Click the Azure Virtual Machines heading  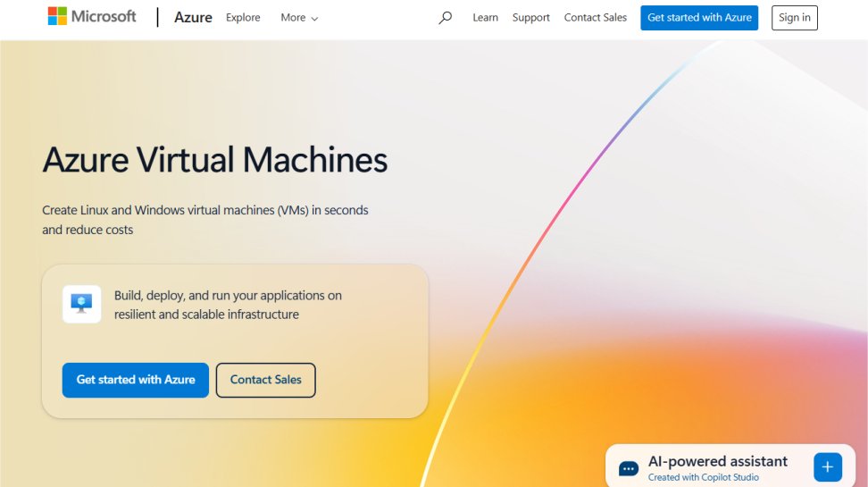[215, 160]
